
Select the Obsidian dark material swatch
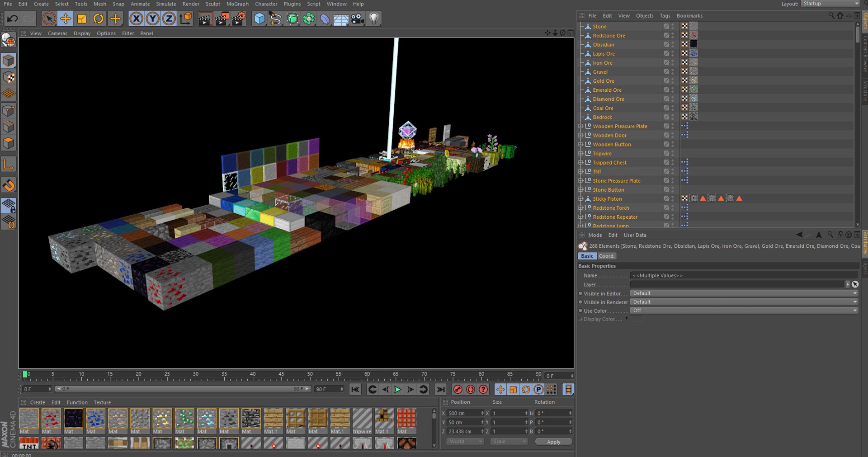pos(73,418)
